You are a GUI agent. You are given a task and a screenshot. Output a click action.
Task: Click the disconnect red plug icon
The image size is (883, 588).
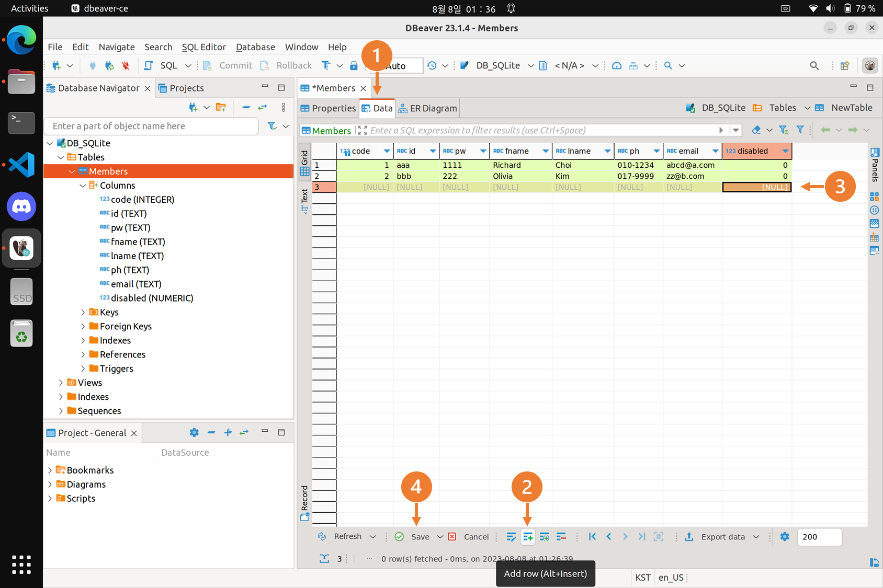click(x=126, y=65)
